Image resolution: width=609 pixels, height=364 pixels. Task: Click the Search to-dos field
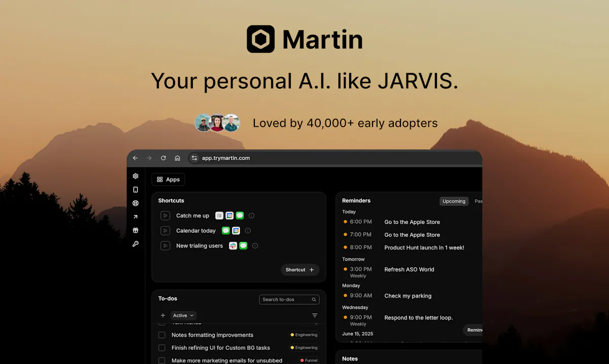click(x=289, y=300)
